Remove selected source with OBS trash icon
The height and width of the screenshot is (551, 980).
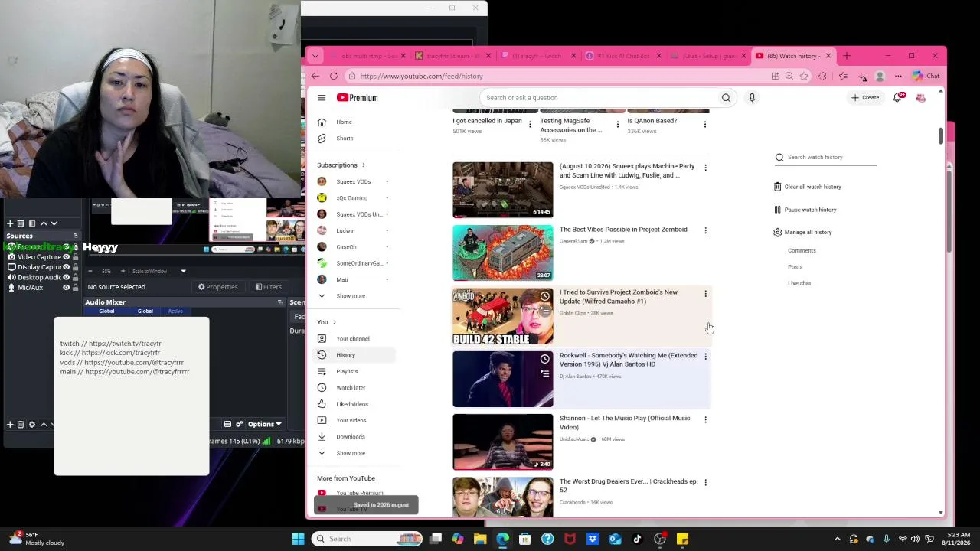click(21, 424)
